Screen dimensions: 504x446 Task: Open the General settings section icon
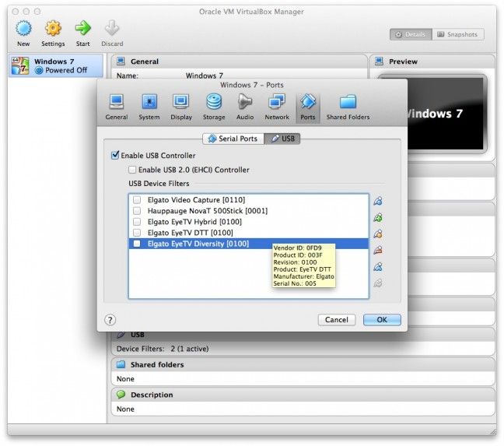click(117, 105)
